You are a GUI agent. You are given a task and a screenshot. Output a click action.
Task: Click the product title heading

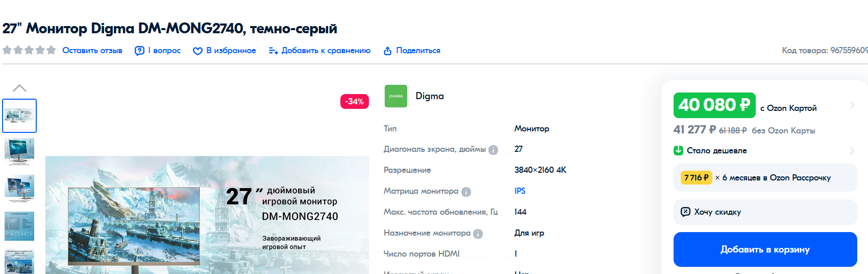pos(169,28)
